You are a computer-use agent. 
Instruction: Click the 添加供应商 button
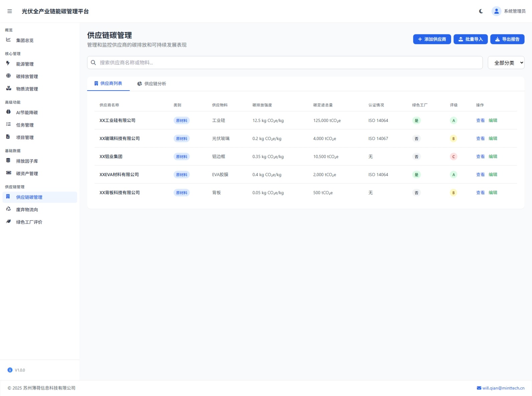pos(432,39)
